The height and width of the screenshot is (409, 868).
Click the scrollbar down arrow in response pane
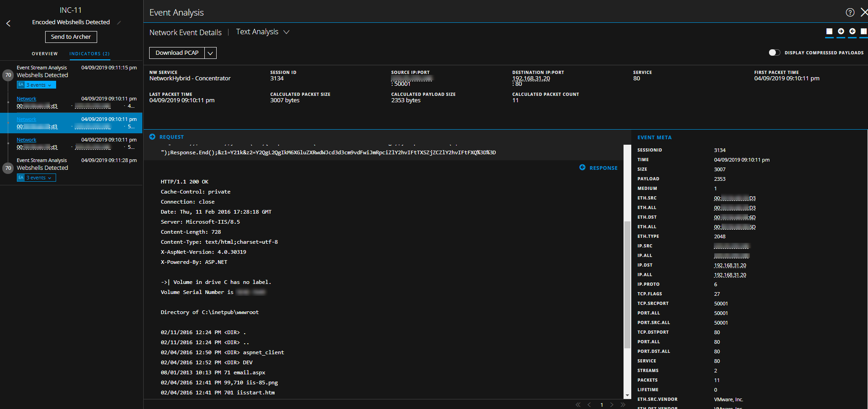click(x=627, y=395)
